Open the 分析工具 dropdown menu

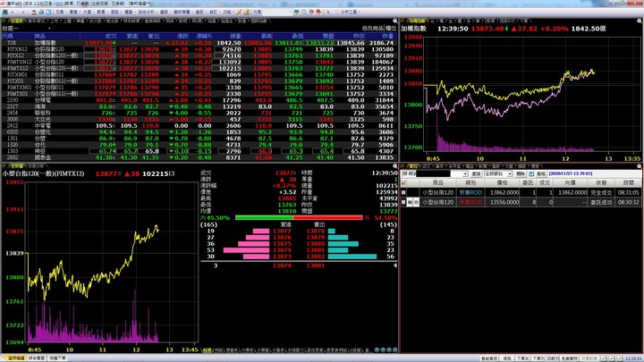351,12
